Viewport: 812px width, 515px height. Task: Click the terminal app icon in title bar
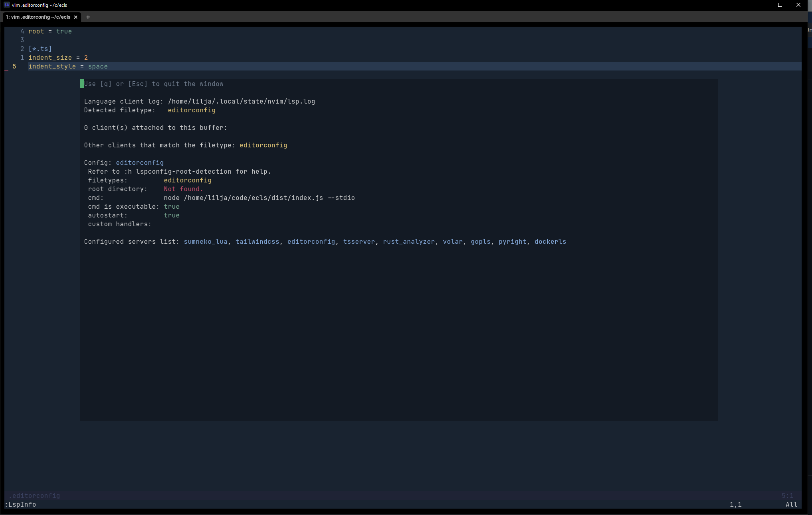pyautogui.click(x=6, y=5)
